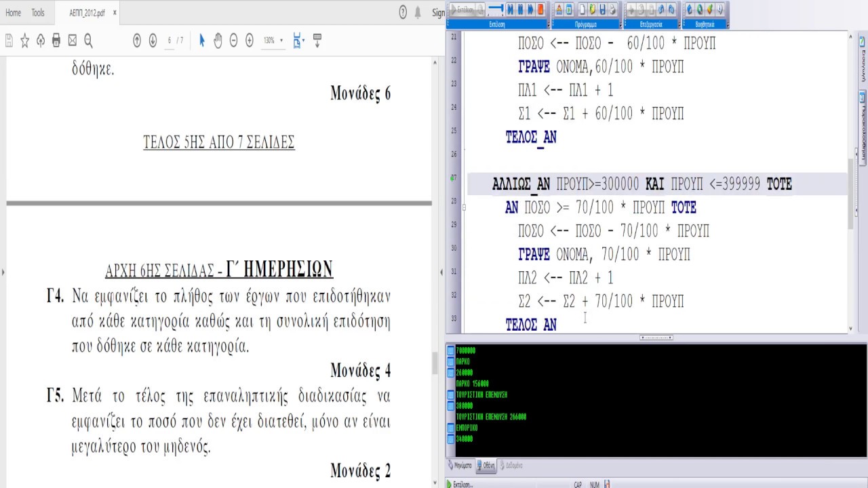Click the PDF page number field
868x488 pixels.
tap(170, 41)
